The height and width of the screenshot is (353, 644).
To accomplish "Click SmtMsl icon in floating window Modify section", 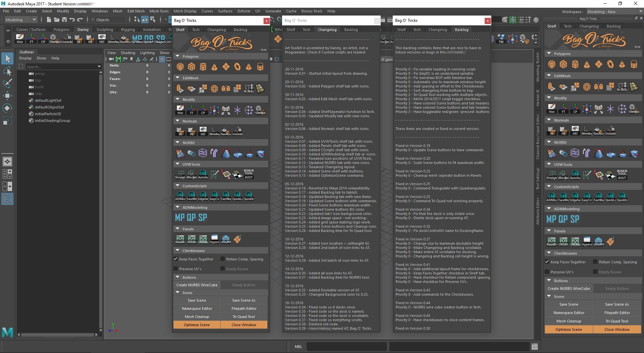I will pos(260,110).
